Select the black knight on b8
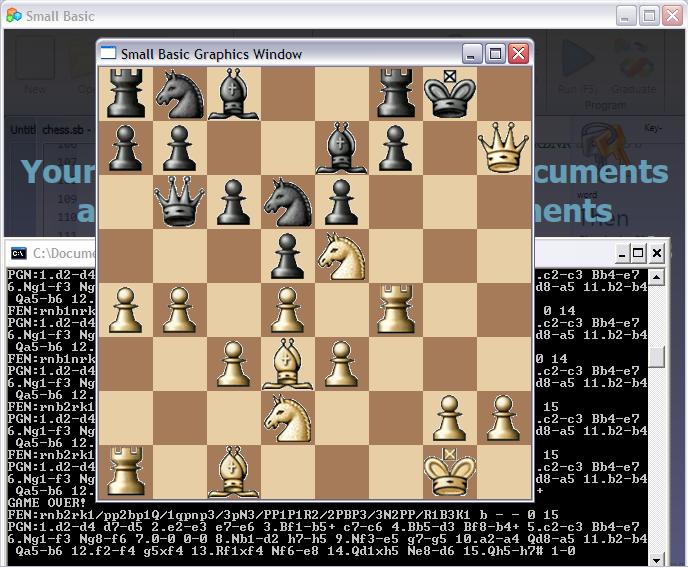688x568 pixels. 180,95
